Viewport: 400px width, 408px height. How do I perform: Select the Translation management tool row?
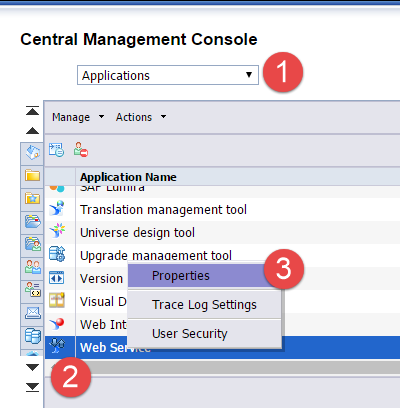coord(222,209)
